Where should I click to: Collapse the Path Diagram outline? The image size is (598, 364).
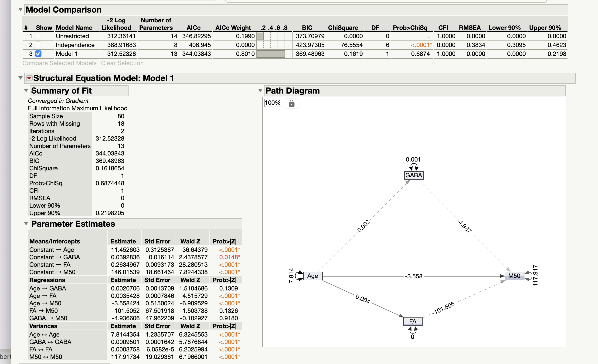[260, 91]
